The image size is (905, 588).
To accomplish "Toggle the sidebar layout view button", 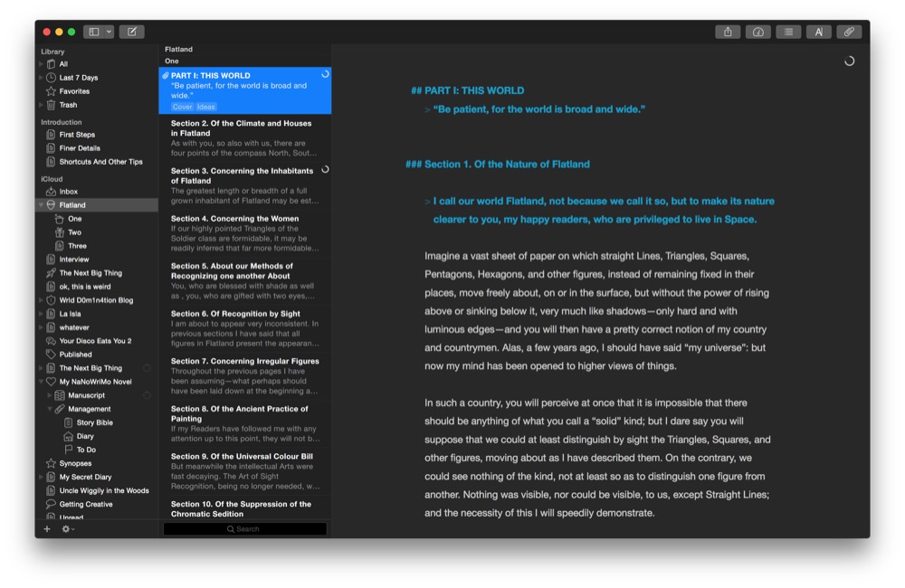I will (x=94, y=32).
